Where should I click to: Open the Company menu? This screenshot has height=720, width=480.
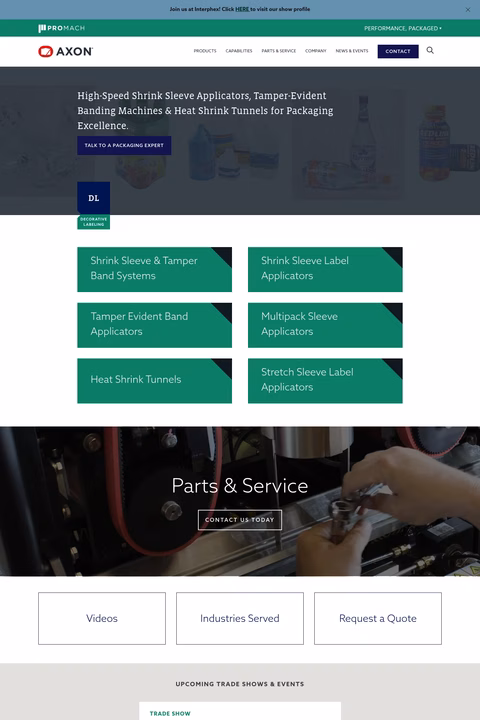316,51
